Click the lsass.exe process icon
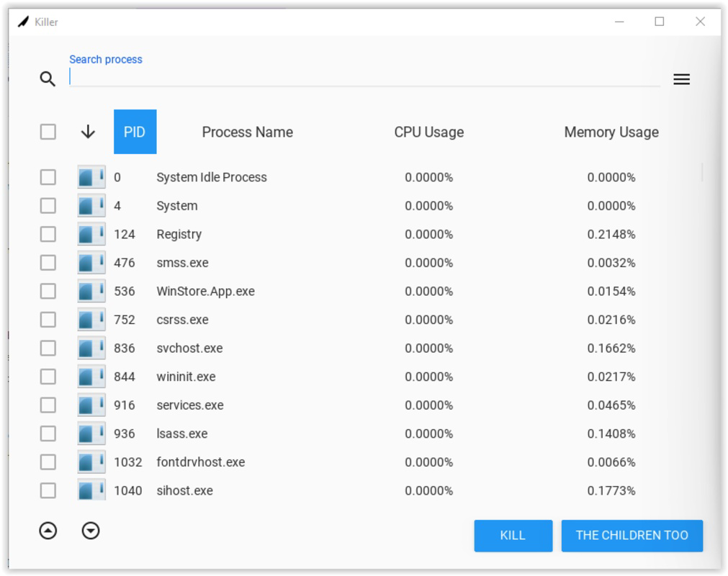The image size is (728, 576). 91,433
